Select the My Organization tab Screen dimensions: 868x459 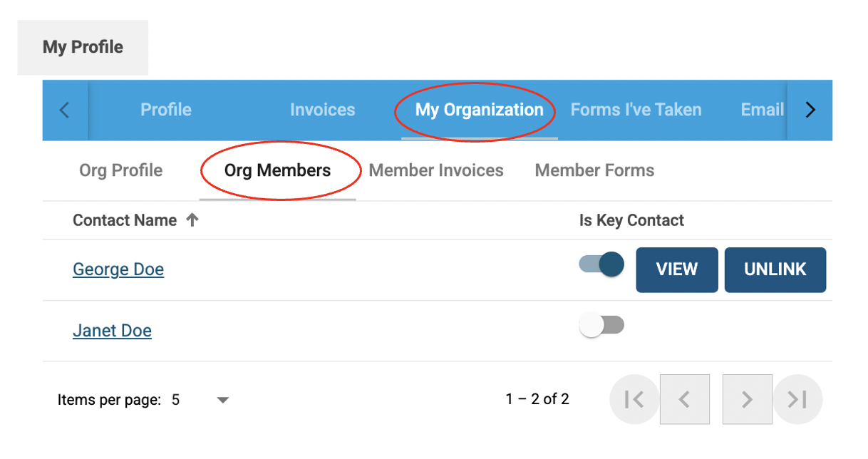(x=479, y=110)
